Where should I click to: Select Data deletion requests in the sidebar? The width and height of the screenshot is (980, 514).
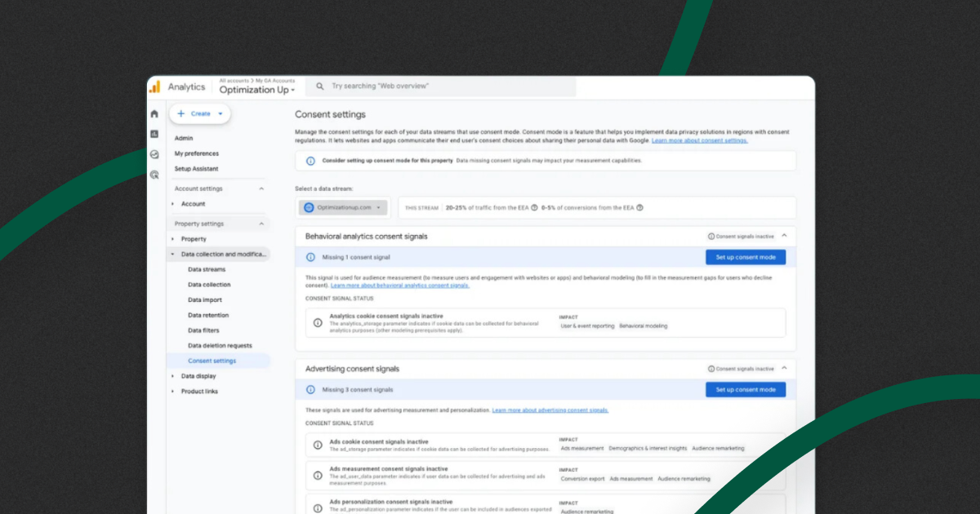pyautogui.click(x=220, y=346)
